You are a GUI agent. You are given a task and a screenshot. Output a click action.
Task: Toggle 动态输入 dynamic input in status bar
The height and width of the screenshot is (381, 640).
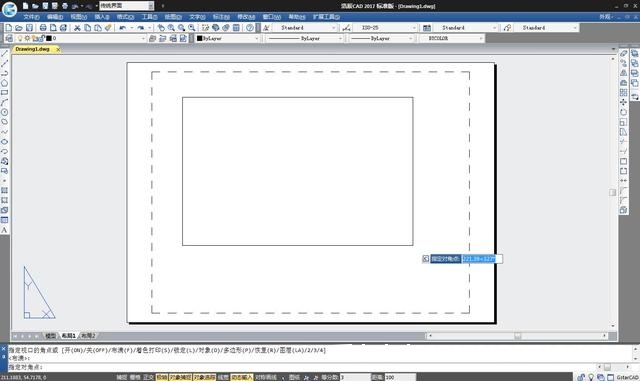click(242, 377)
